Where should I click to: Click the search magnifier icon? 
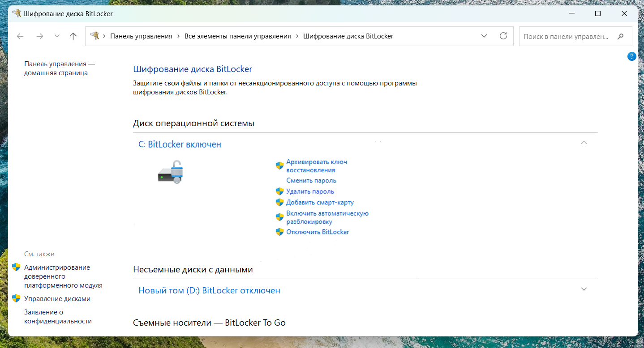tap(621, 36)
